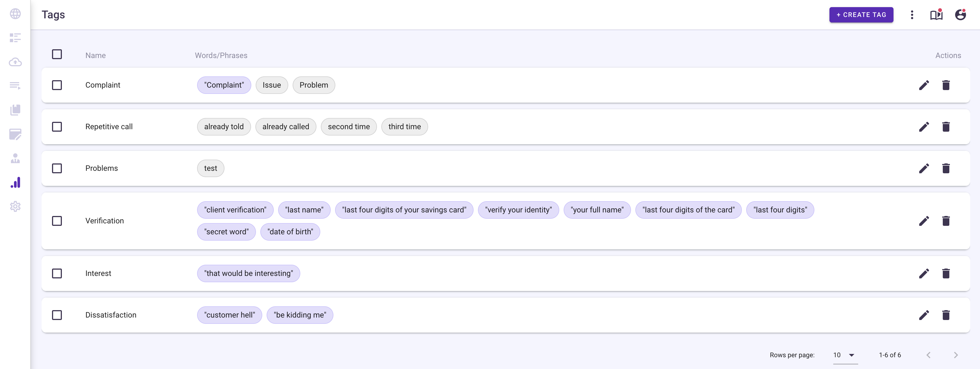
Task: Delete the Verification tag
Action: (x=946, y=221)
